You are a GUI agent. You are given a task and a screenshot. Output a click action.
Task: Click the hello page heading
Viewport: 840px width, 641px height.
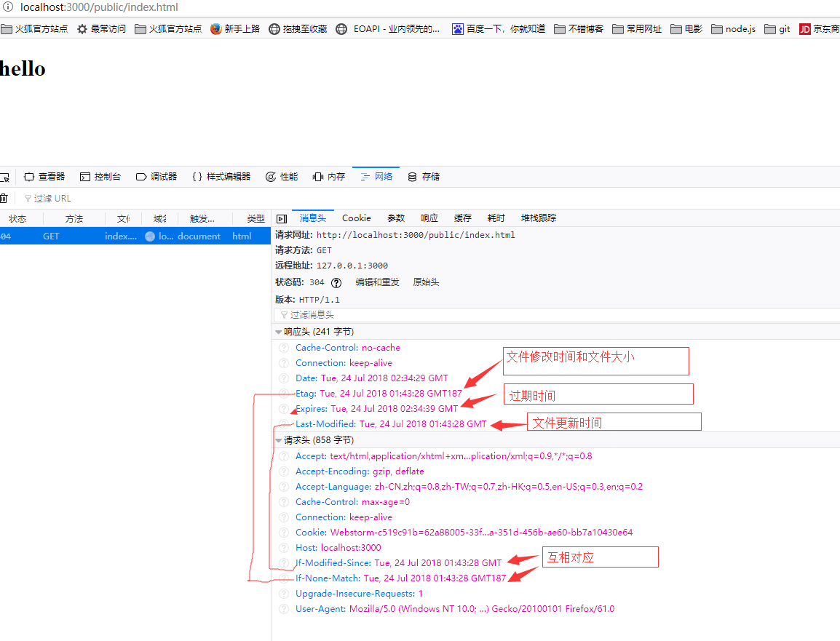click(23, 69)
